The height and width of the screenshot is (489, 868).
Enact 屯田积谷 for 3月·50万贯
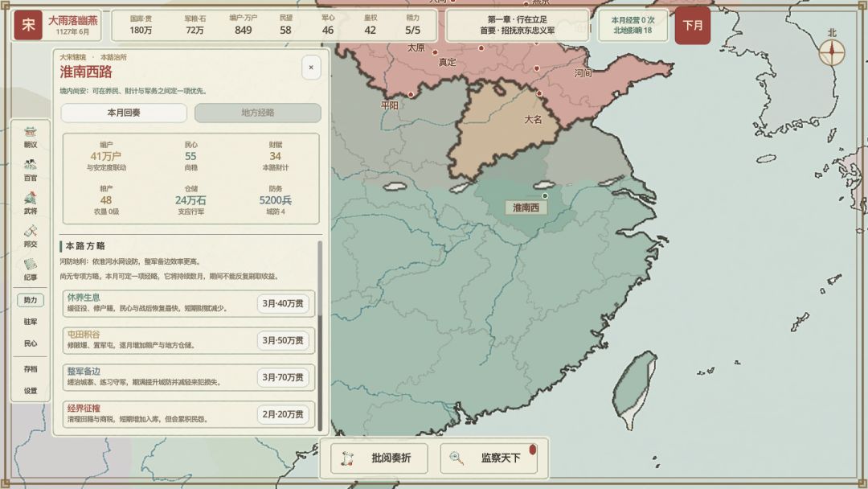[x=283, y=340]
